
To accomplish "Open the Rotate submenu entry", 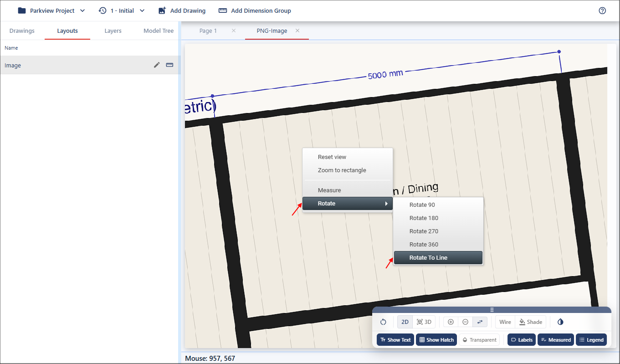I will (x=348, y=203).
